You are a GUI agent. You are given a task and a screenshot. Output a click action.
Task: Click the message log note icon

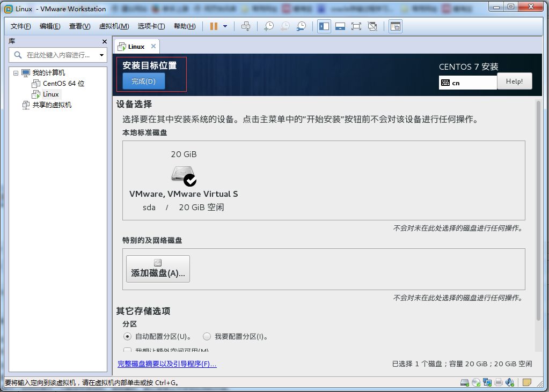click(x=526, y=382)
